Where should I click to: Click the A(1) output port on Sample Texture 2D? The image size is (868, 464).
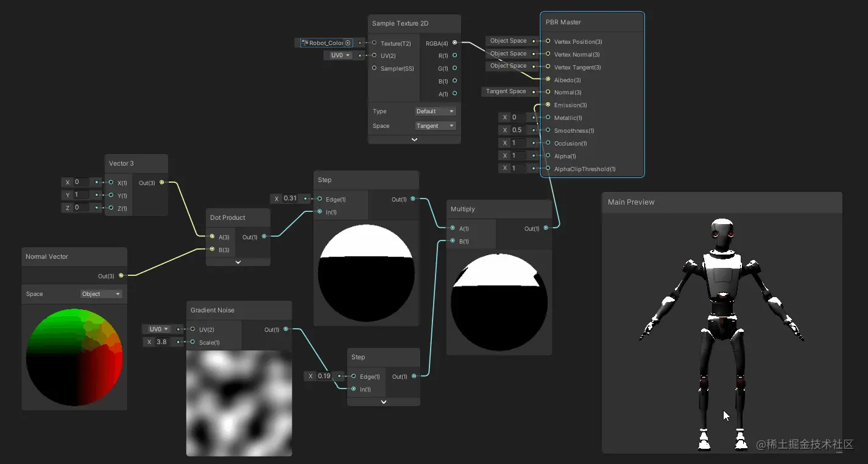(x=455, y=94)
